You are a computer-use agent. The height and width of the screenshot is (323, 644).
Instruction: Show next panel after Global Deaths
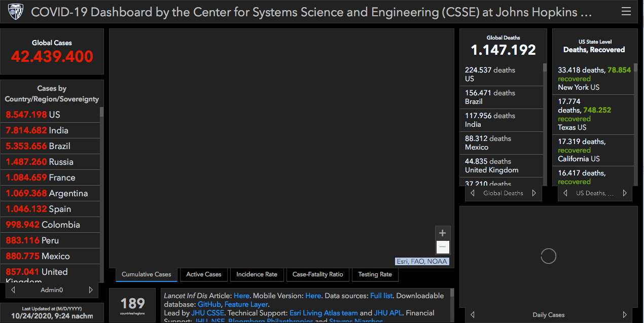tap(534, 193)
